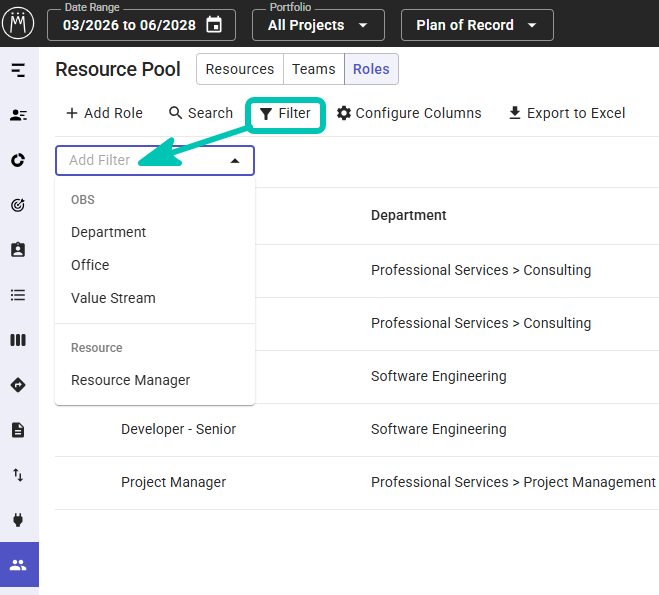Click the Department column header
The height and width of the screenshot is (595, 659).
pos(409,215)
